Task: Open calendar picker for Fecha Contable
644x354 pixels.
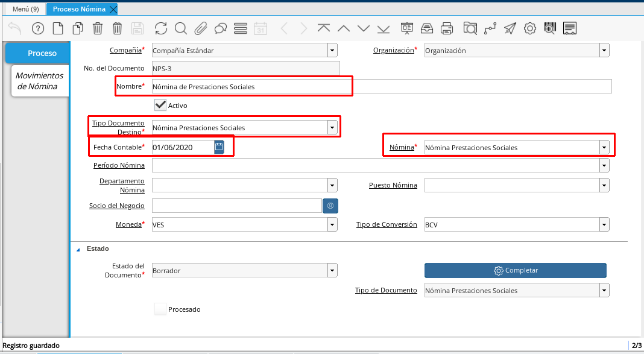Action: pyautogui.click(x=219, y=147)
